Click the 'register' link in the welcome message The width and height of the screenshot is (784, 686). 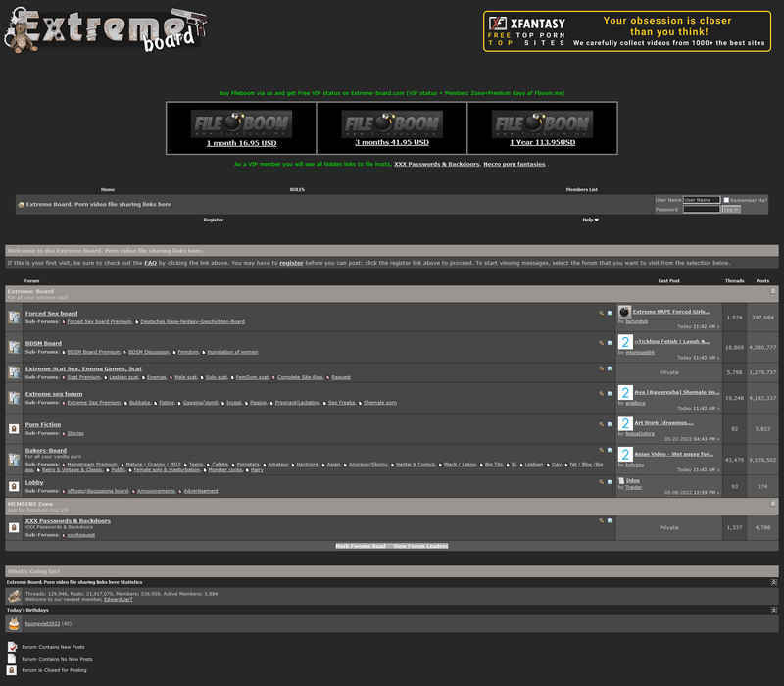pyautogui.click(x=291, y=263)
